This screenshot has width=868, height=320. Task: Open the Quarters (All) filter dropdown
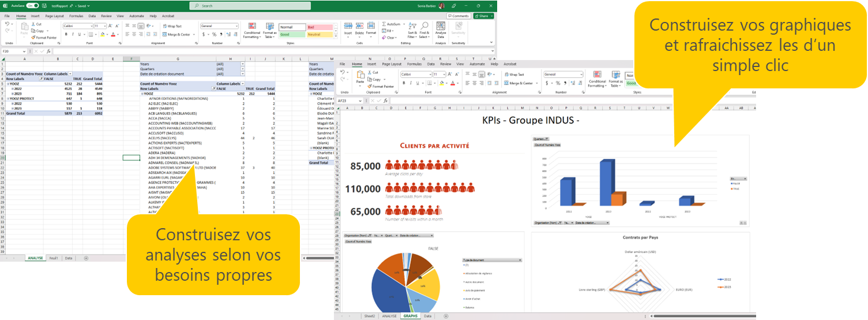pyautogui.click(x=242, y=69)
